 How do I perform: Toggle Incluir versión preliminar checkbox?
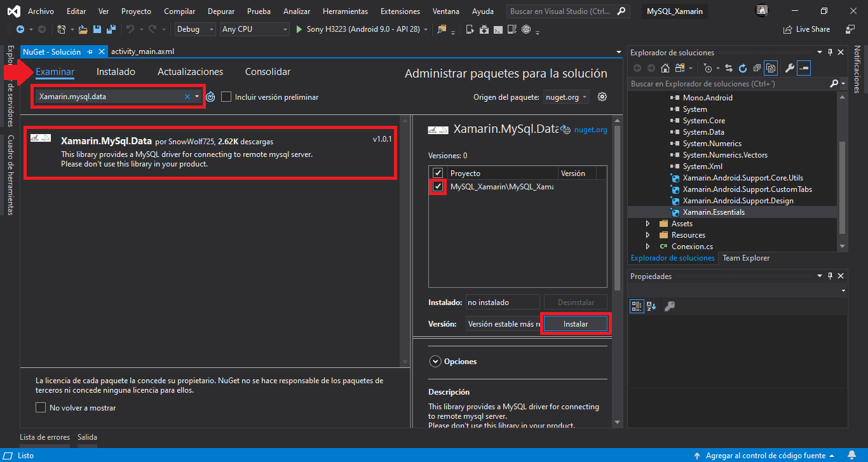pyautogui.click(x=226, y=97)
